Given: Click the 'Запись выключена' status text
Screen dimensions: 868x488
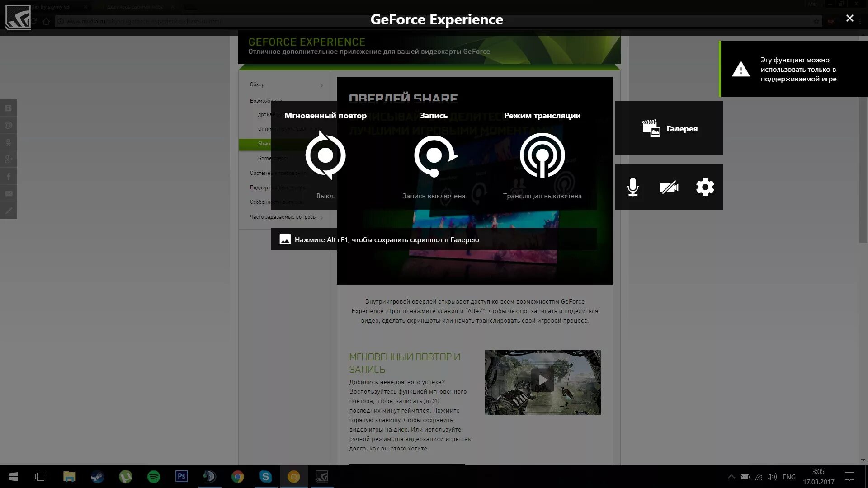Looking at the screenshot, I should coord(434,196).
